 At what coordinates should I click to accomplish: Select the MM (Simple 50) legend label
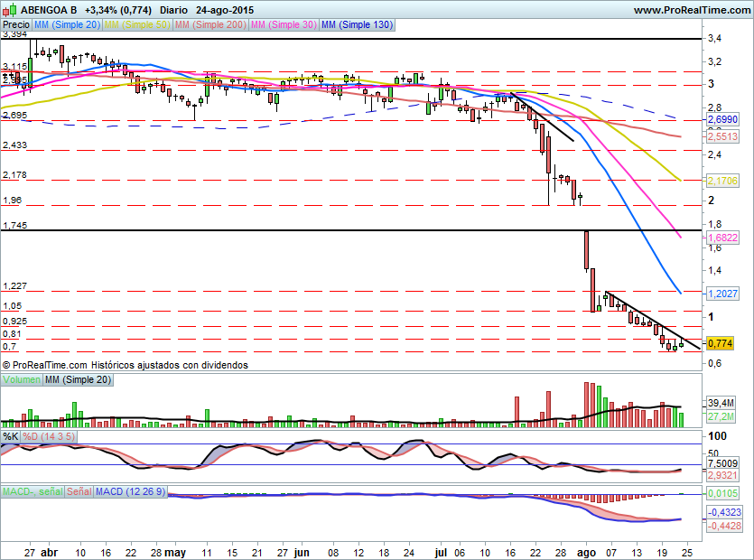pos(137,24)
